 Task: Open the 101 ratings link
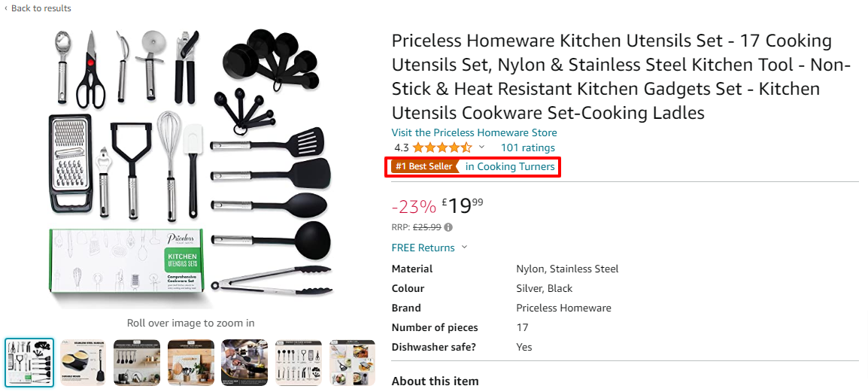[528, 147]
